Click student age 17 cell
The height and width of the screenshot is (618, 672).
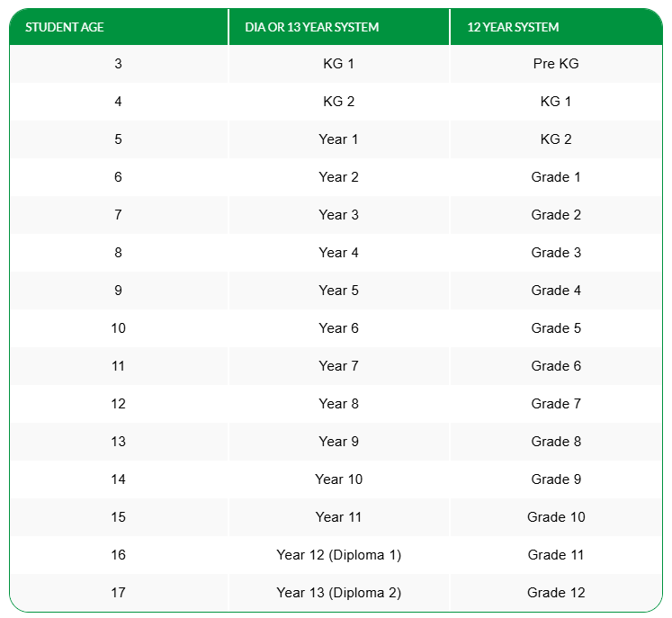(x=118, y=593)
